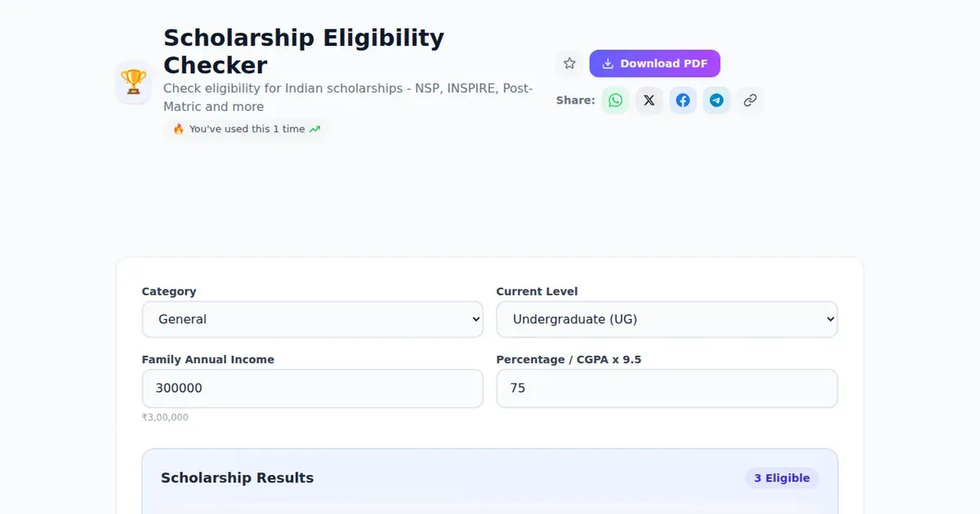Click the 'You've used this 1 time' badge
This screenshot has width=980, height=514.
click(x=246, y=129)
